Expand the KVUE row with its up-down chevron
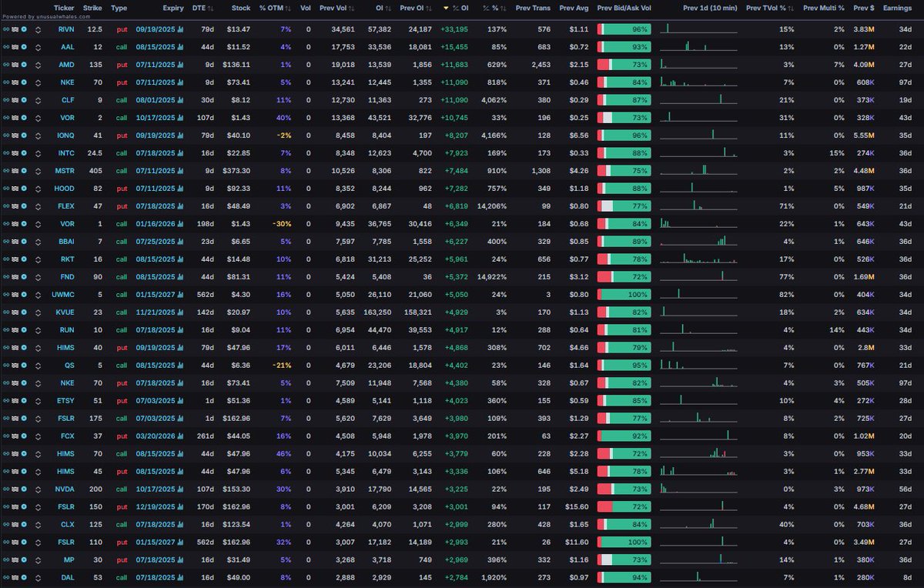The image size is (924, 588). 38,312
